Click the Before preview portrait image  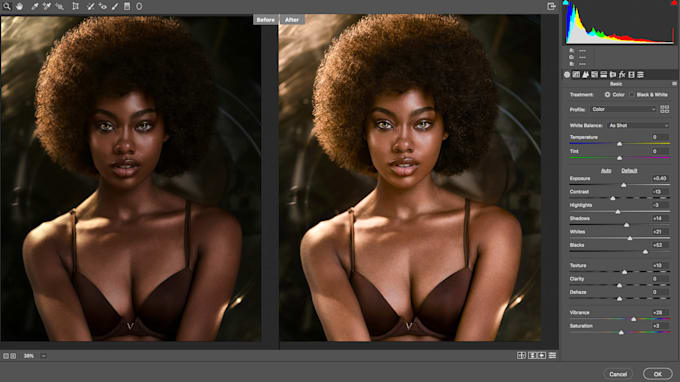point(131,178)
